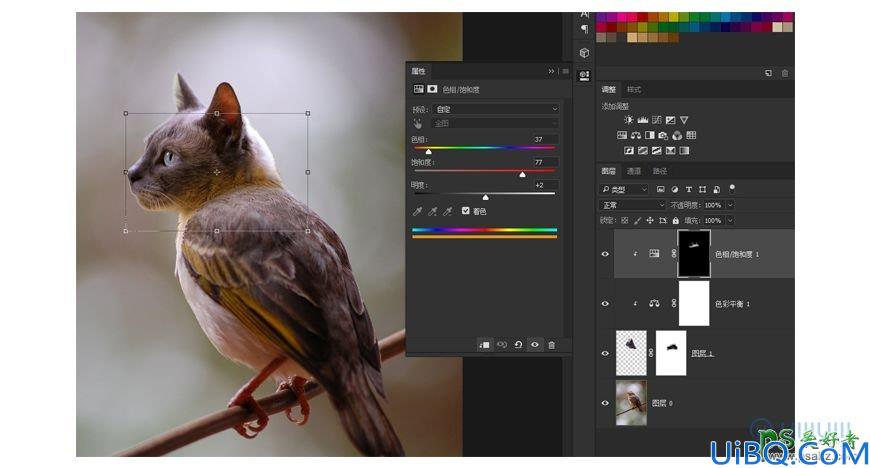
Task: Toggle lock image pixels (brush icon)
Action: tap(637, 220)
